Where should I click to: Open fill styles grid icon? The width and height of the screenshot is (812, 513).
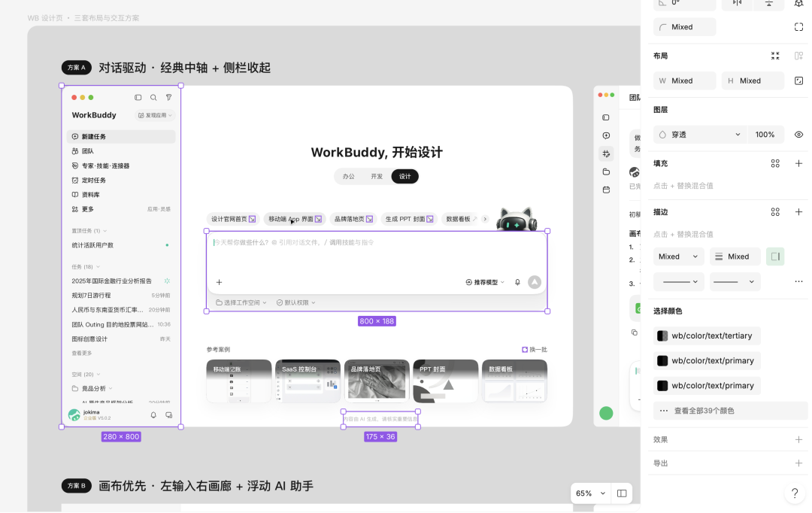click(775, 164)
